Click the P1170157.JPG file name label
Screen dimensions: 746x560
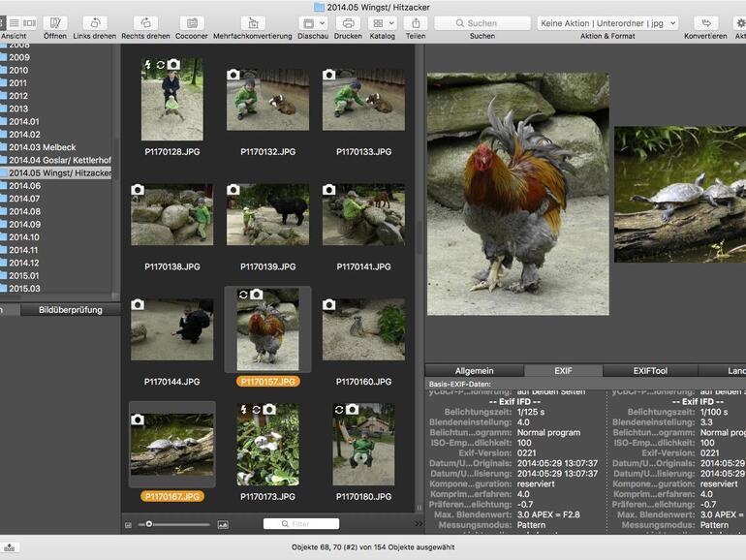click(x=267, y=382)
